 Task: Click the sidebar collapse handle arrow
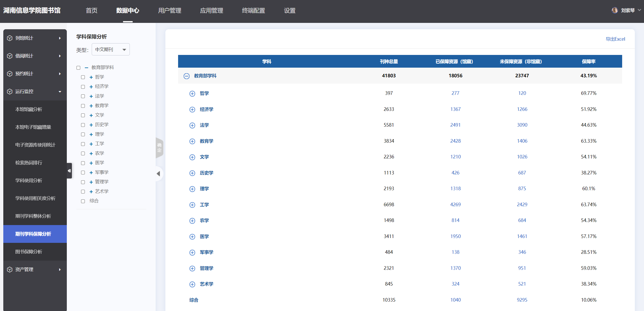coord(69,171)
